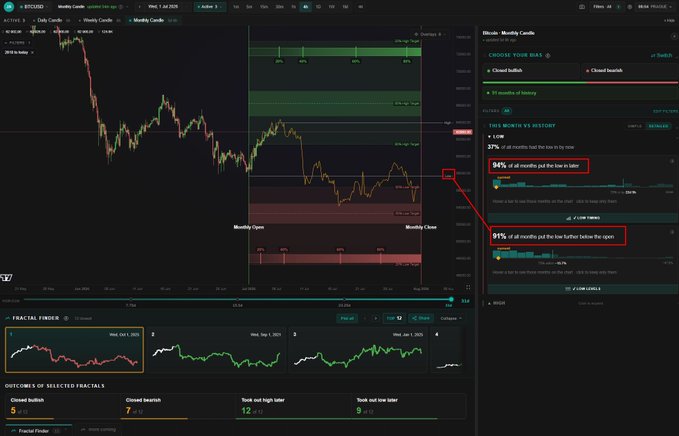This screenshot has height=436, width=679.
Task: Select fractal 1 thumbnail Wed, Oct 1
Action: click(74, 350)
